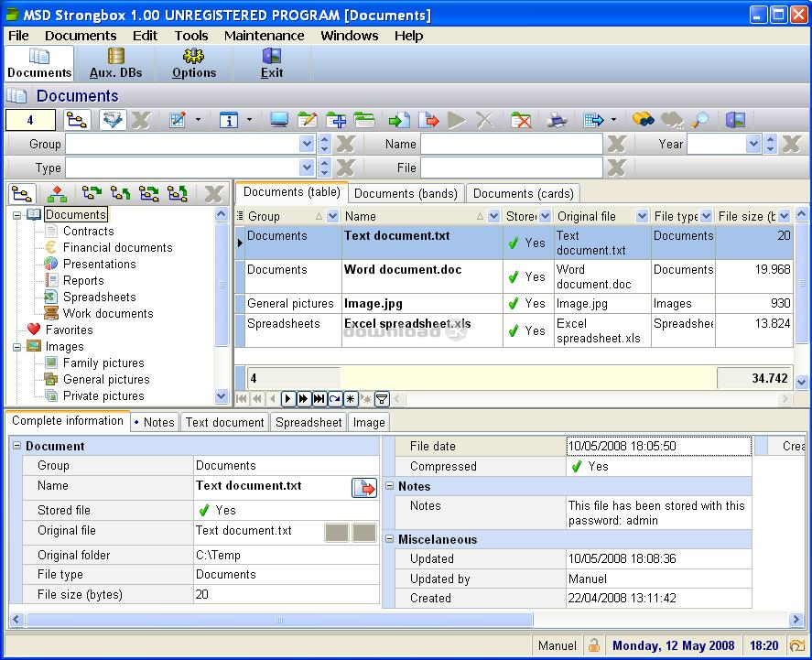Screen dimensions: 812x660
Task: Click the Name filter input field
Action: [x=511, y=144]
